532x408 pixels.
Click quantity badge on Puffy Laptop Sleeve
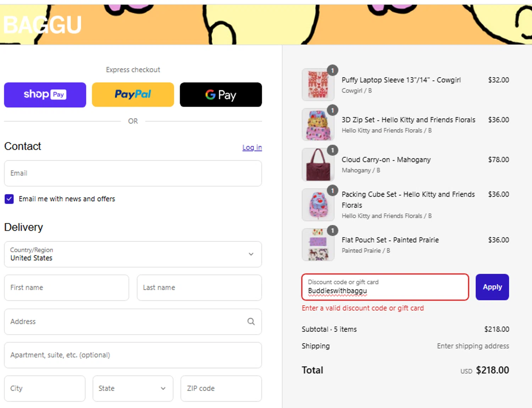(332, 70)
